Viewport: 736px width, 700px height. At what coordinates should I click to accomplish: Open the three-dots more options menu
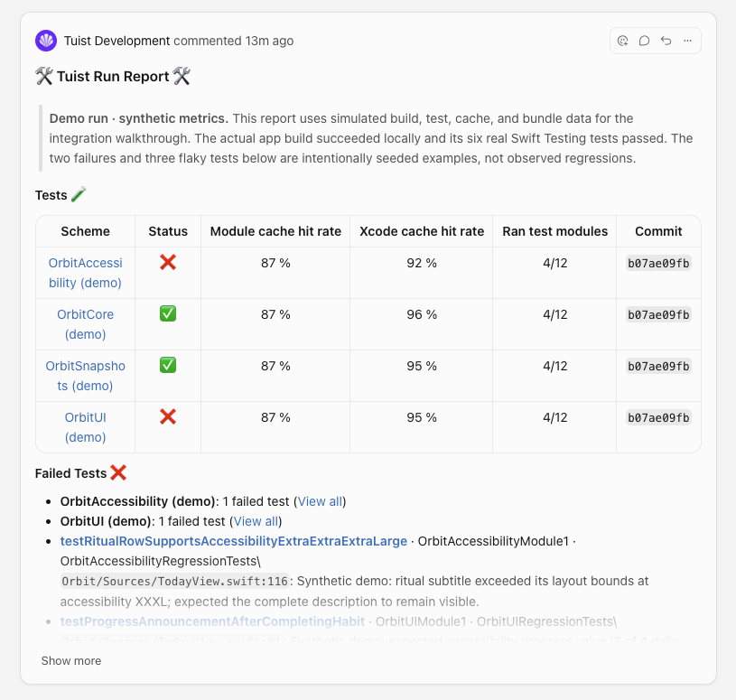tap(687, 41)
